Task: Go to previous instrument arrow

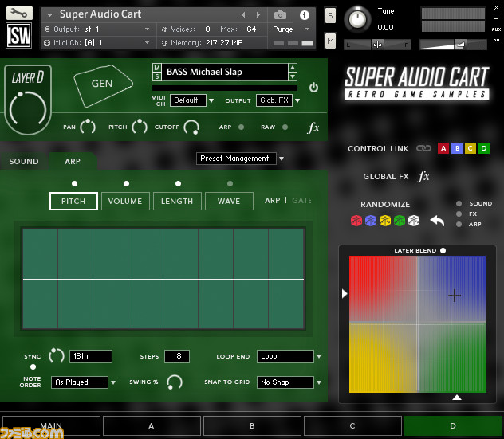Action: (243, 15)
